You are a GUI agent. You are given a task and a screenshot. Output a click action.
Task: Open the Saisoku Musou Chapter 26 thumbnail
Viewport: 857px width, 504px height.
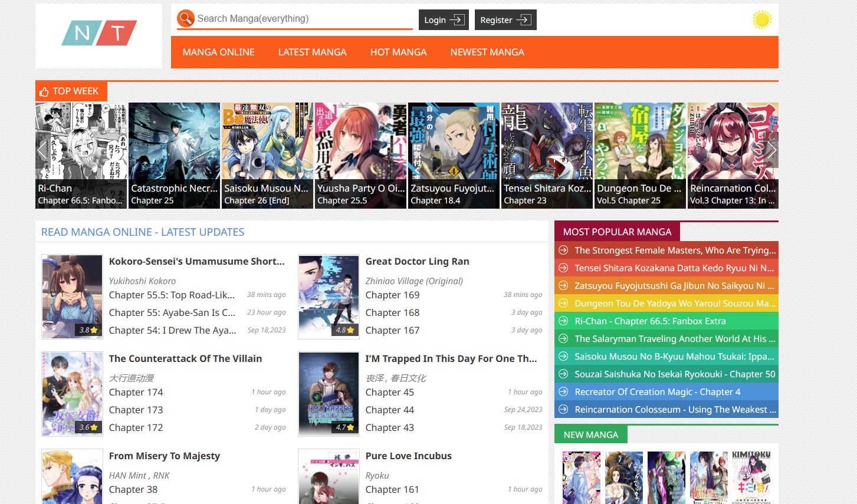(267, 156)
